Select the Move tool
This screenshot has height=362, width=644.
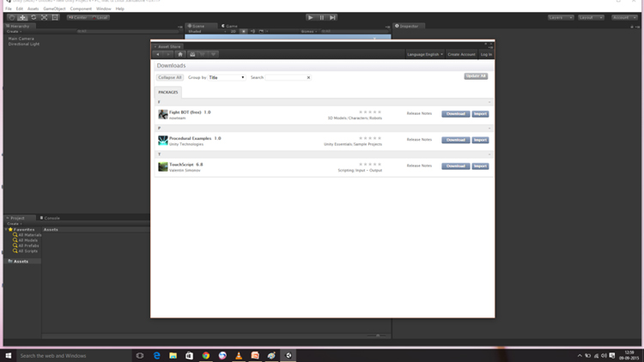[x=22, y=18]
